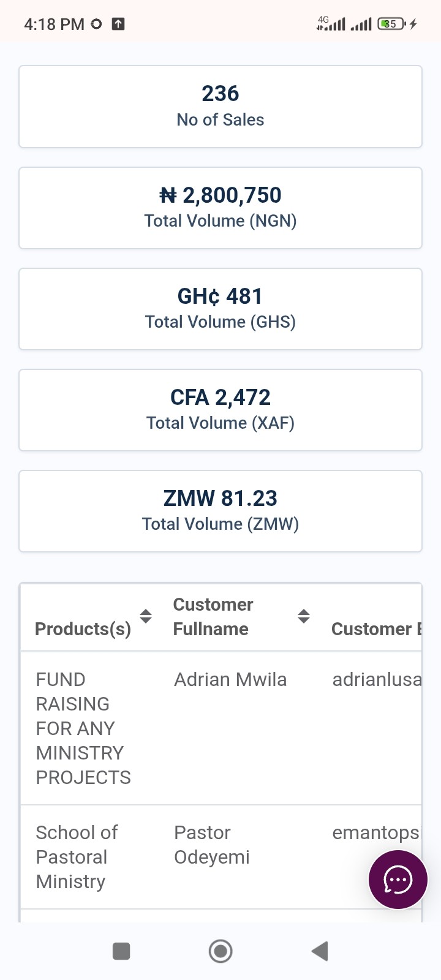Open the Total Volume (GHS) card
Image resolution: width=441 pixels, height=980 pixels.
(221, 309)
